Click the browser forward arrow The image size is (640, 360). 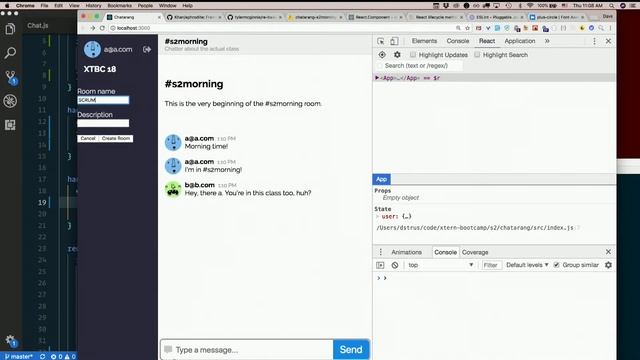tap(93, 28)
